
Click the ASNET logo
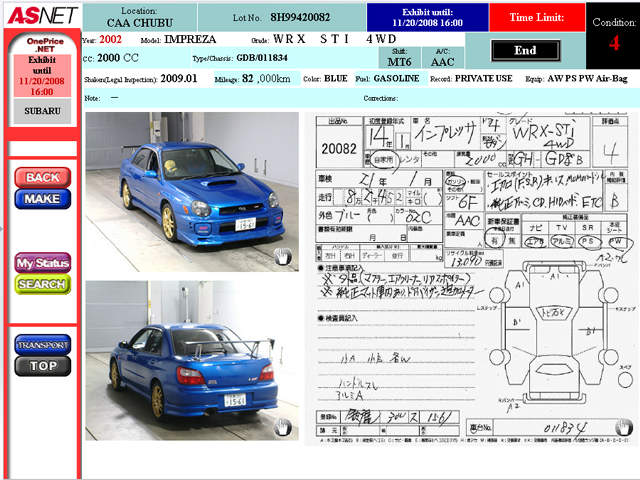(42, 16)
